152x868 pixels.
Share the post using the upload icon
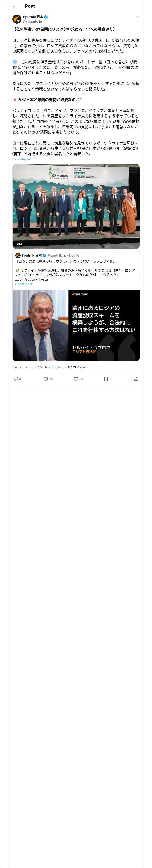pyautogui.click(x=136, y=379)
